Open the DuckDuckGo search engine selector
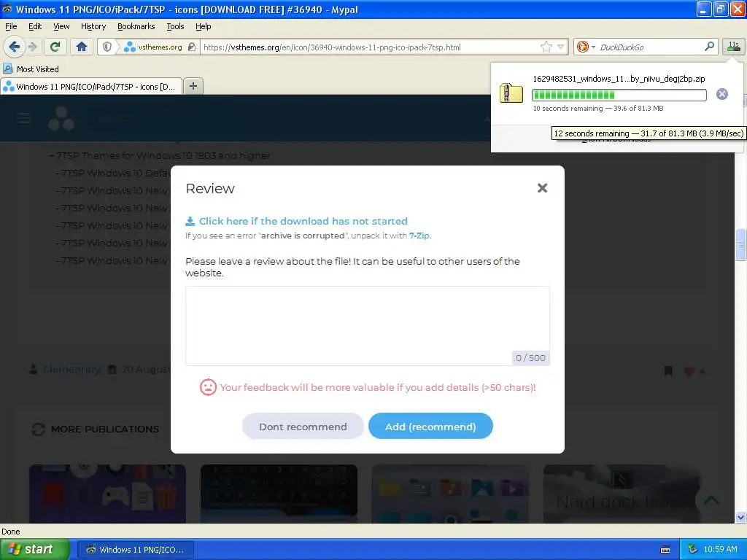 586,47
